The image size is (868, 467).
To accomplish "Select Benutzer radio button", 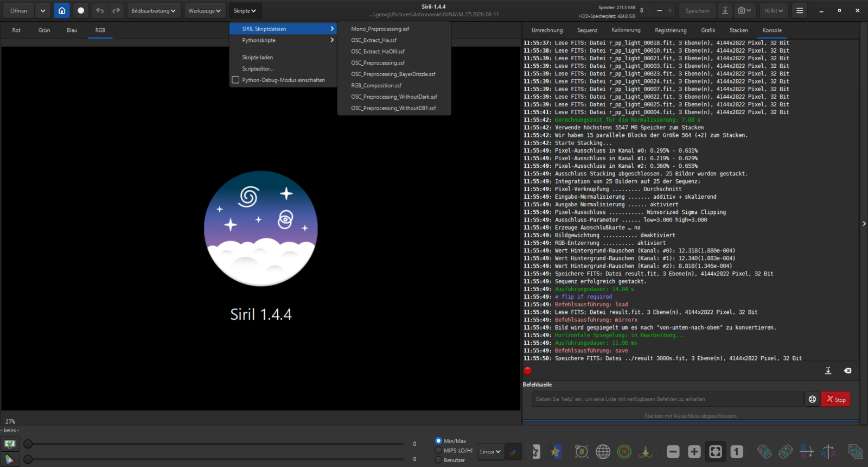I will [x=438, y=460].
